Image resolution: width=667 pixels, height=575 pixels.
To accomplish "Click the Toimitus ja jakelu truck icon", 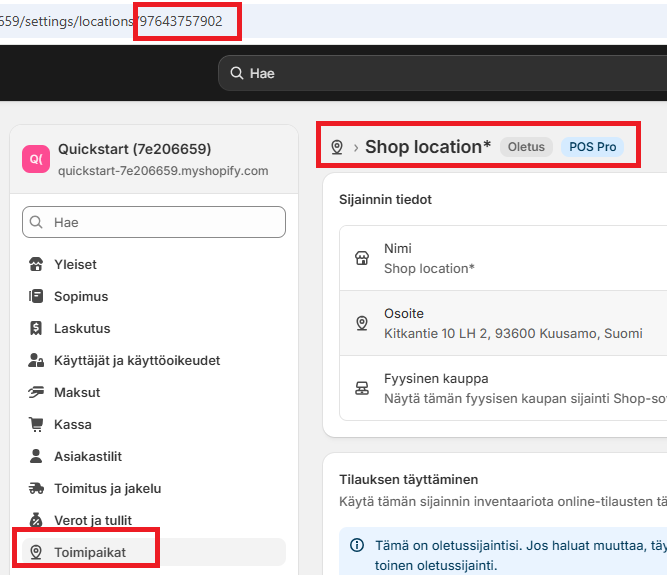I will click(x=37, y=489).
